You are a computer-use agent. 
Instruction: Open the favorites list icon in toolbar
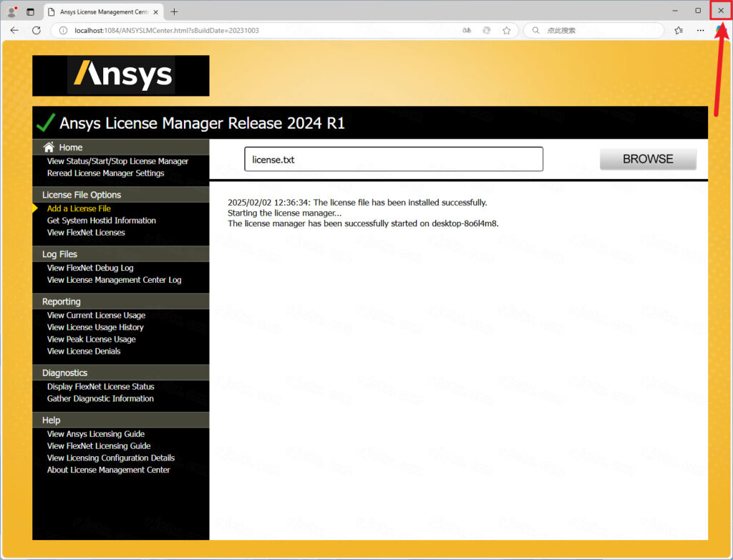point(679,31)
